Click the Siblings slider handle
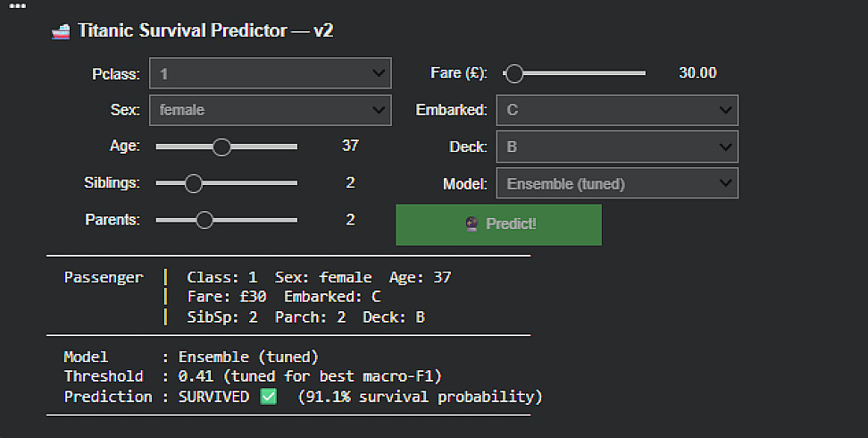The image size is (868, 438). coord(193,183)
